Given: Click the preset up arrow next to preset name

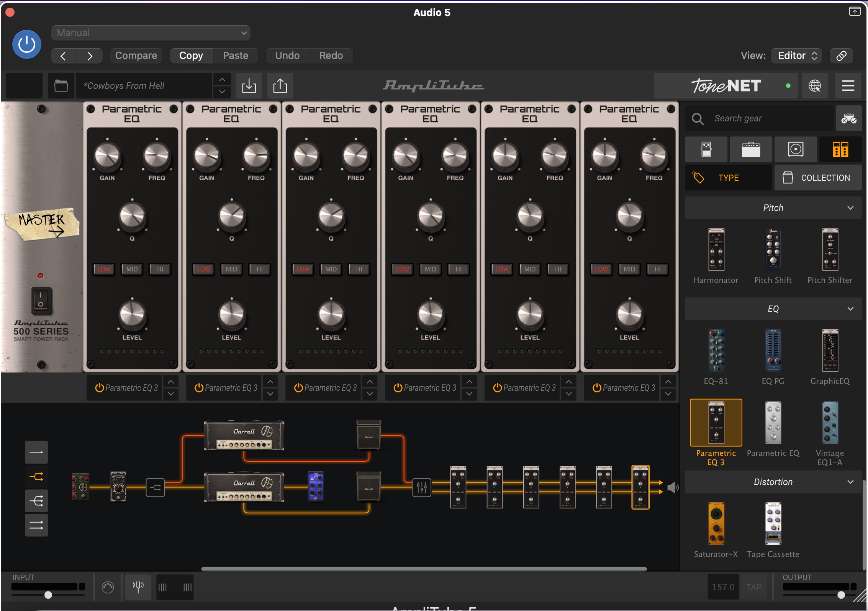Looking at the screenshot, I should [222, 80].
